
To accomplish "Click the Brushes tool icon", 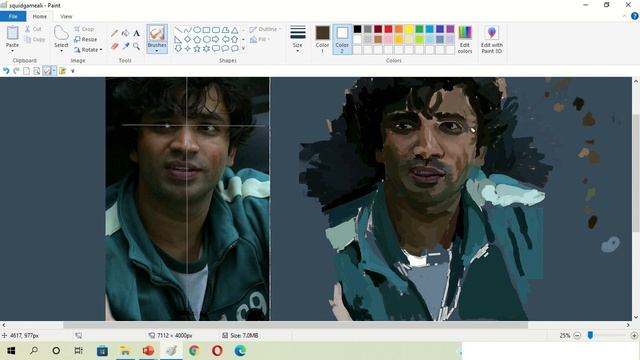I will 157,33.
